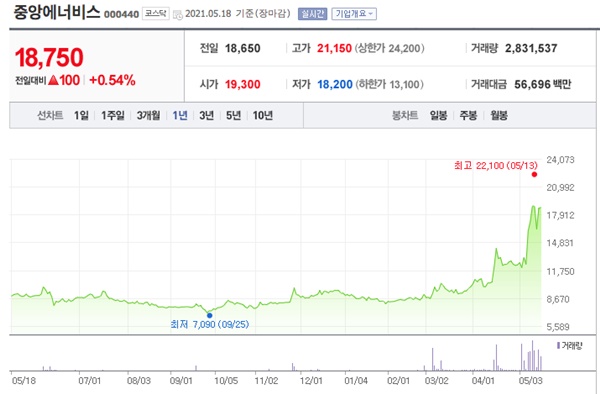Click the y-axis value 24,073
Viewport: 600px width, 394px height.
click(x=560, y=160)
